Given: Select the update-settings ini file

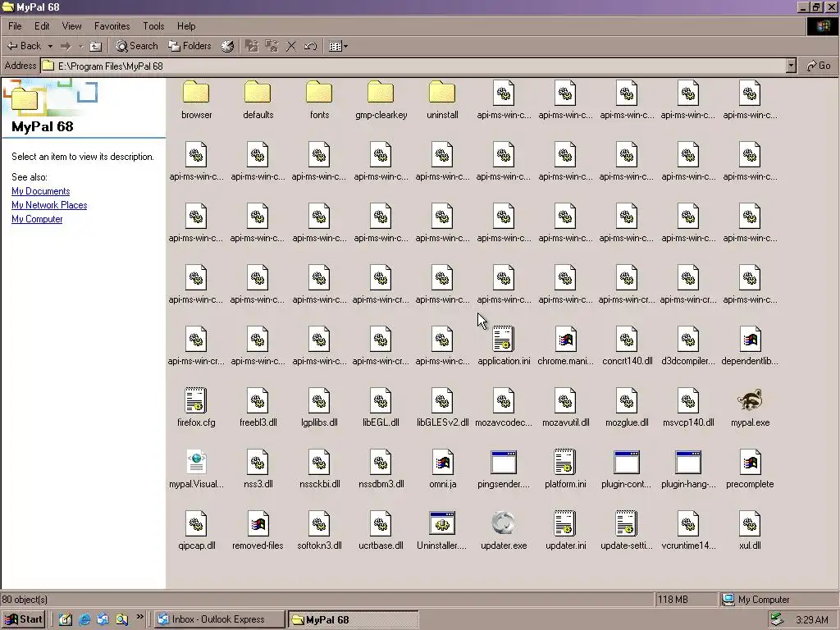Looking at the screenshot, I should pos(627,531).
